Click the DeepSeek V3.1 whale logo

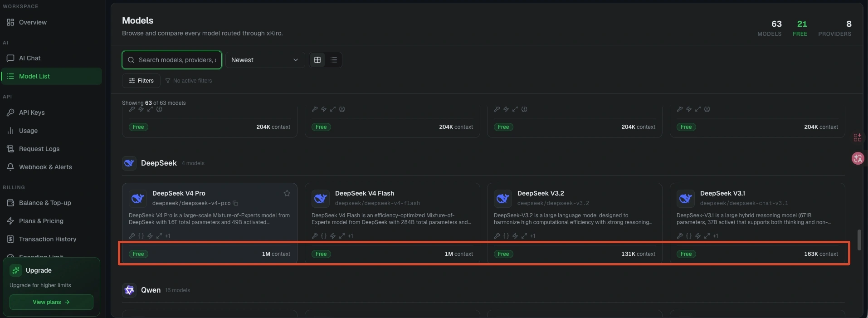(x=686, y=198)
